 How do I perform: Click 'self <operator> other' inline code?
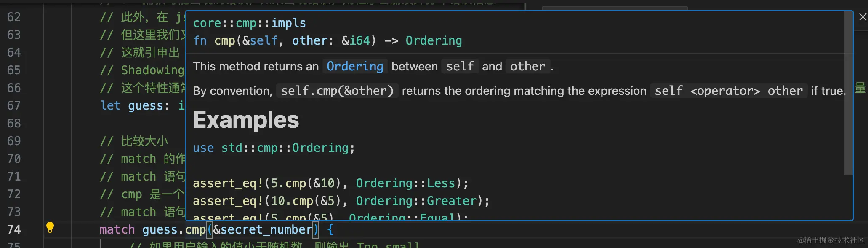[728, 91]
